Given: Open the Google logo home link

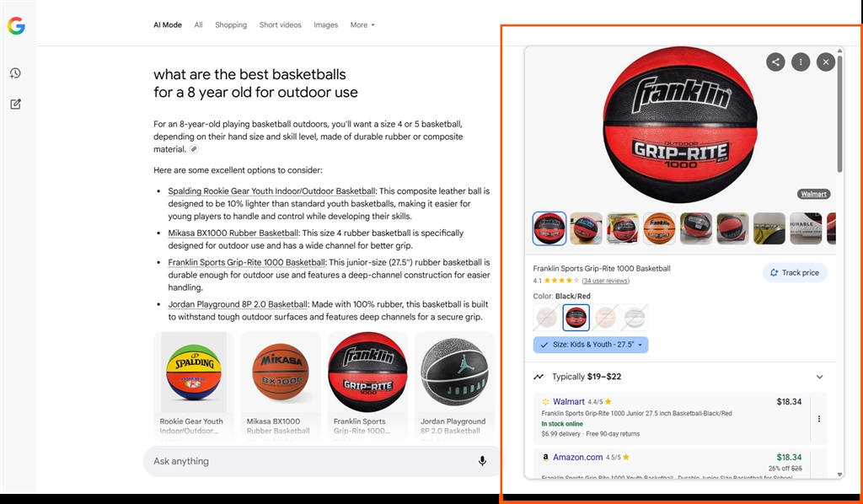Looking at the screenshot, I should click(x=16, y=26).
